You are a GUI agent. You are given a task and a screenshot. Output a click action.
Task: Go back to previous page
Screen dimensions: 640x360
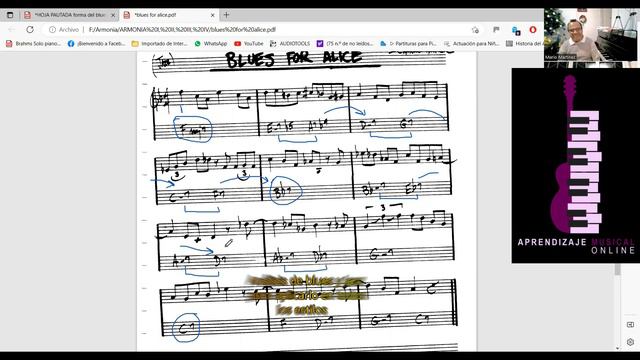[x=12, y=29]
